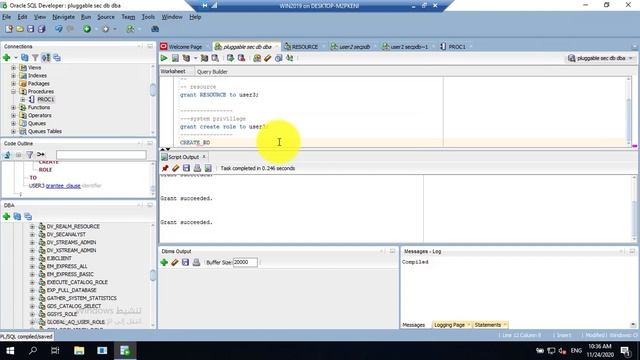Open File Explorer from the taskbar
Screen dimensions: 640x360
pyautogui.click(x=79, y=351)
